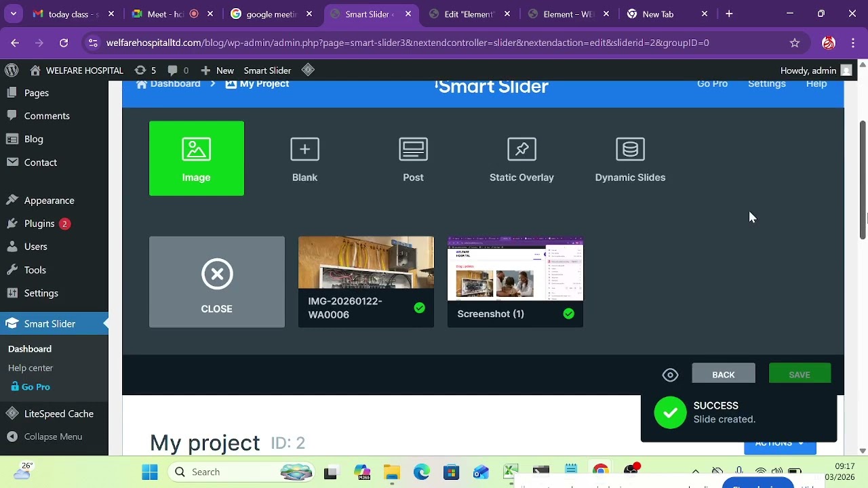Image resolution: width=868 pixels, height=488 pixels.
Task: Toggle published check on Screenshot (1) slide
Action: tap(569, 314)
